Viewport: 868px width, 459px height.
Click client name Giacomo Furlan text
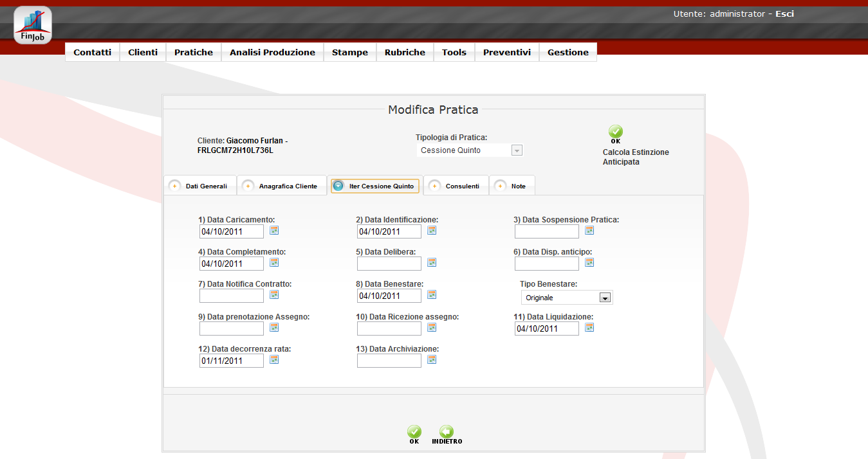(x=255, y=140)
